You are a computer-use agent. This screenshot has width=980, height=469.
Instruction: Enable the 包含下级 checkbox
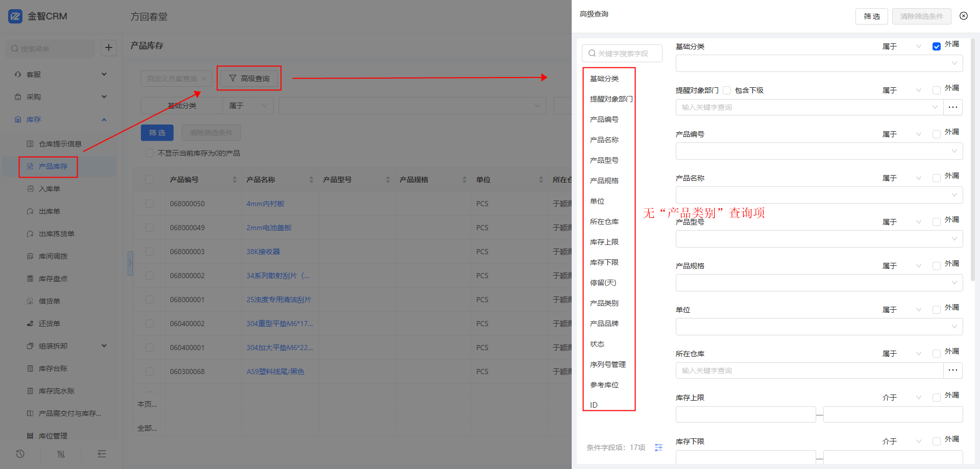point(727,90)
